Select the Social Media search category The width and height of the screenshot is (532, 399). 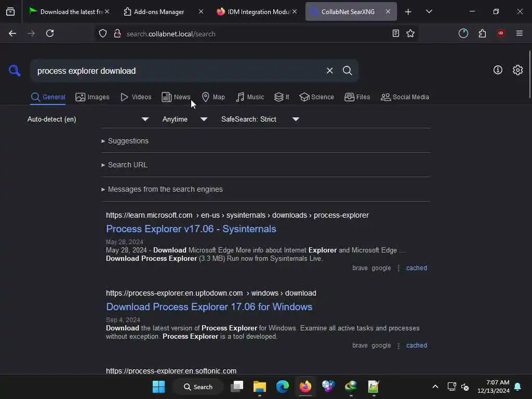404,97
